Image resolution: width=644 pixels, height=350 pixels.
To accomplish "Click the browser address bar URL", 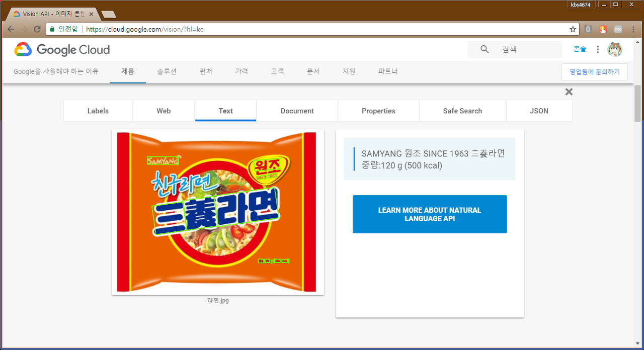I will (x=145, y=29).
